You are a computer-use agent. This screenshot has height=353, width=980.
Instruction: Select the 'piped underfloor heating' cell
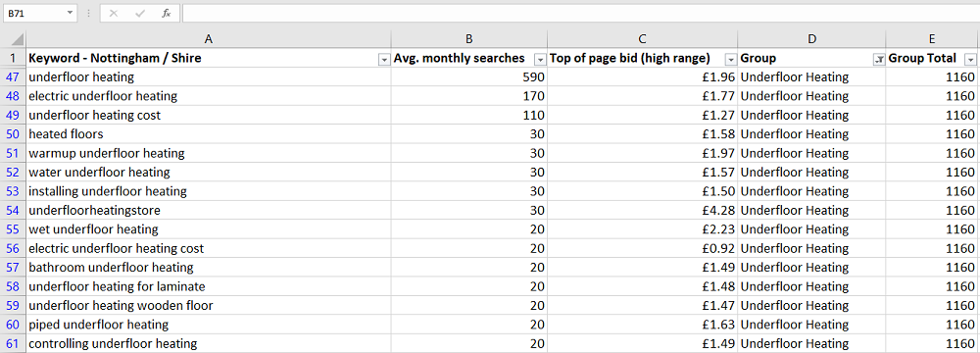pyautogui.click(x=209, y=325)
